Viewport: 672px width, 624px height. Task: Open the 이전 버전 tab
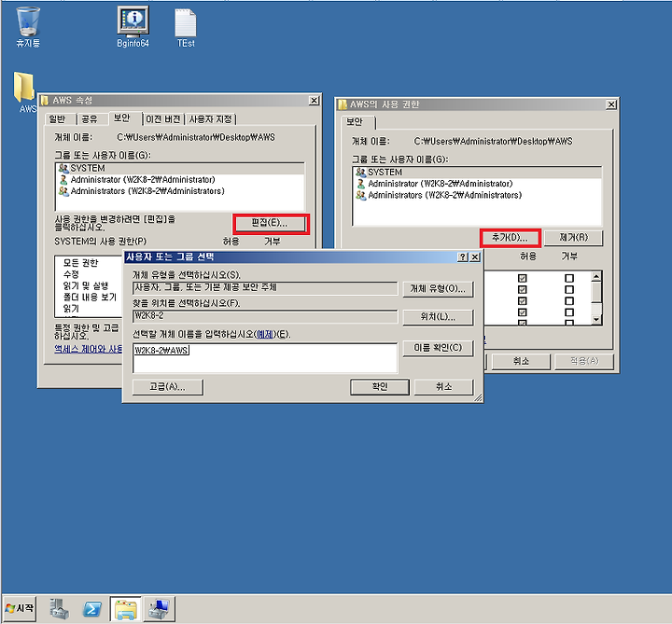point(163,119)
